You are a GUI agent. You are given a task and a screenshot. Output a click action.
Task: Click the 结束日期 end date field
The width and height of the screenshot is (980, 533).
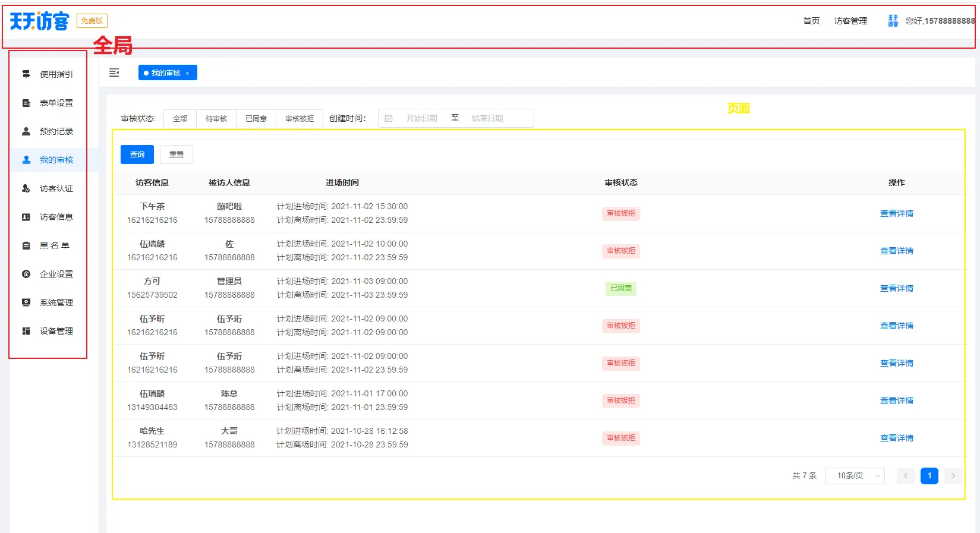[x=487, y=118]
